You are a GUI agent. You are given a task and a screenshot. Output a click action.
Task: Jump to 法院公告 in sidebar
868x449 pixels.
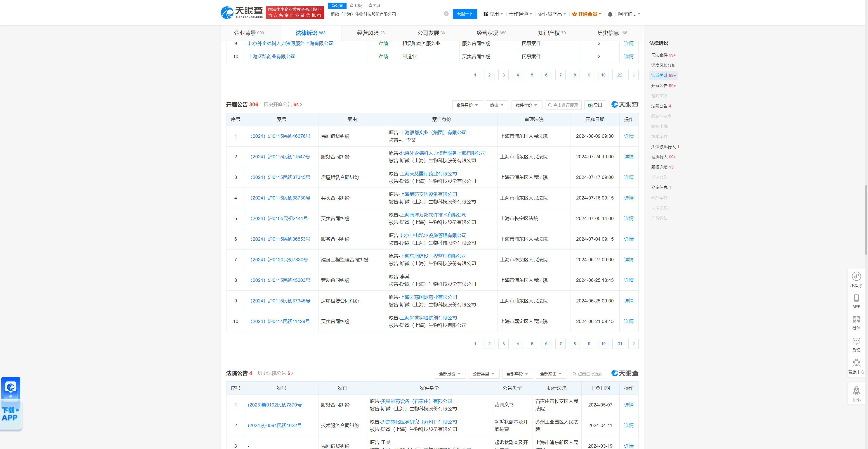pos(661,106)
